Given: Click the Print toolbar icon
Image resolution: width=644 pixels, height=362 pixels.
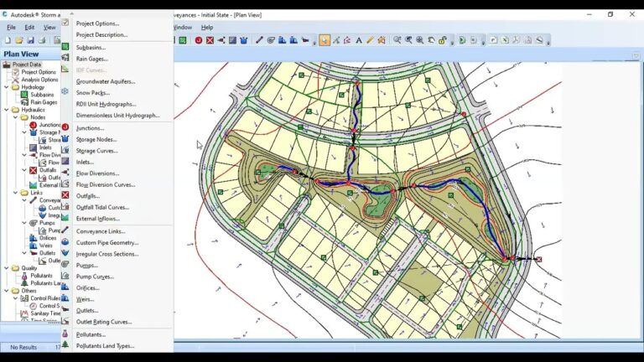Looking at the screenshot, I should [x=41, y=40].
